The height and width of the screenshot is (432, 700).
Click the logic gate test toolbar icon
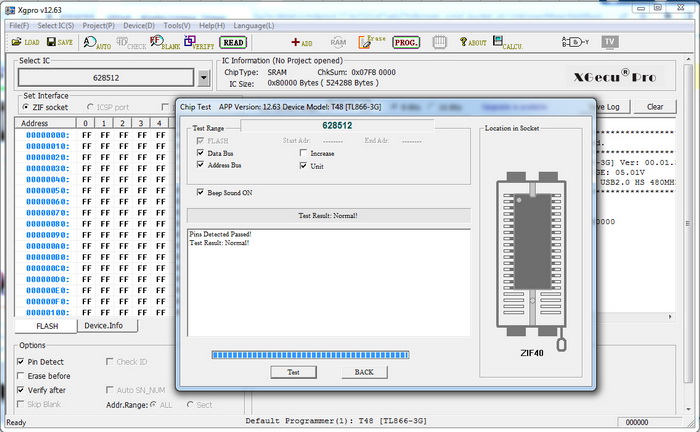575,42
